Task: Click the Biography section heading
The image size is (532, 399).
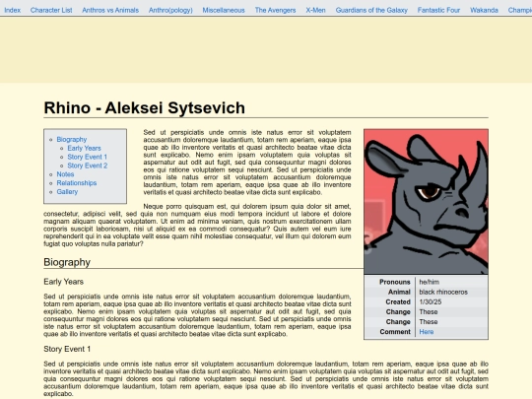Action: click(67, 262)
